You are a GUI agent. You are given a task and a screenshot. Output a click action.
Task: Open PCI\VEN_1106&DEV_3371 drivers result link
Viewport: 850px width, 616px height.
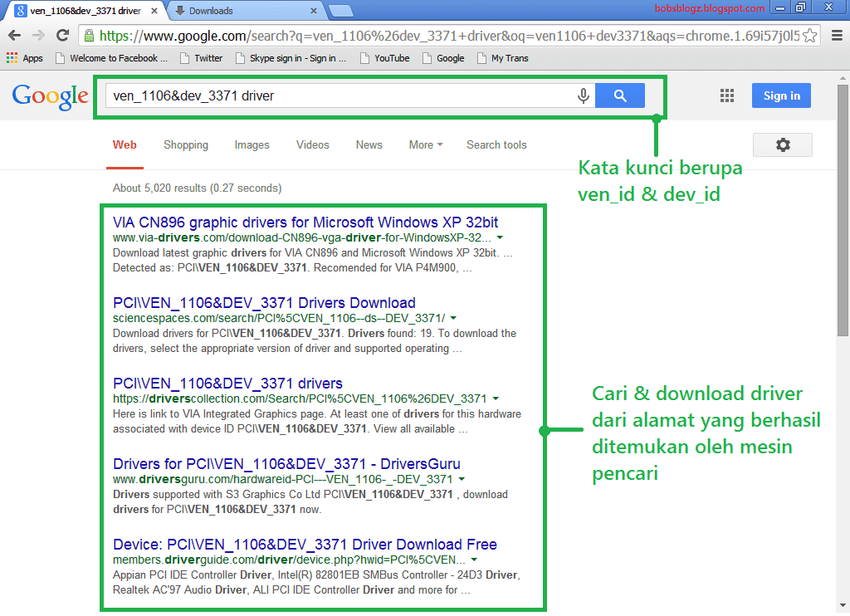pos(227,384)
